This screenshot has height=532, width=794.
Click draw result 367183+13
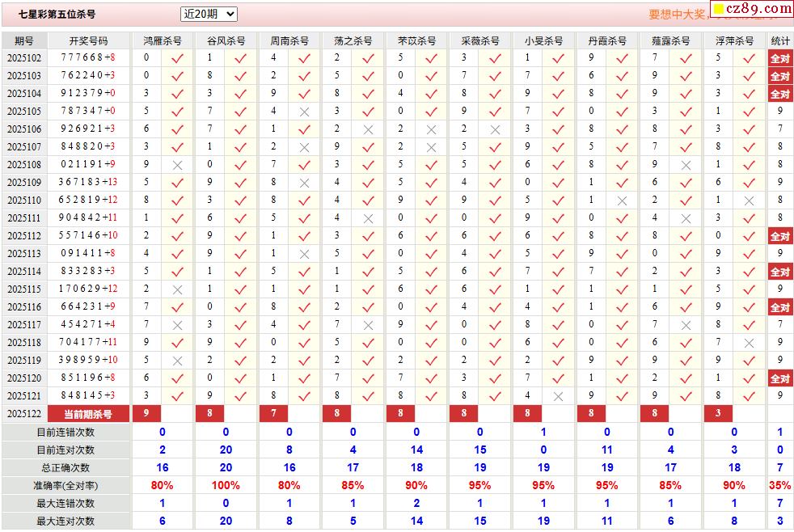[x=88, y=182]
